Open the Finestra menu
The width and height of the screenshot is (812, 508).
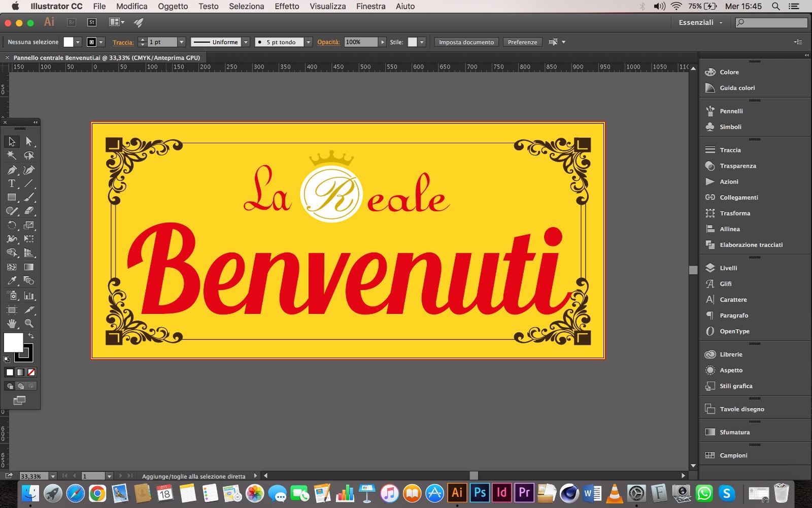(x=371, y=6)
